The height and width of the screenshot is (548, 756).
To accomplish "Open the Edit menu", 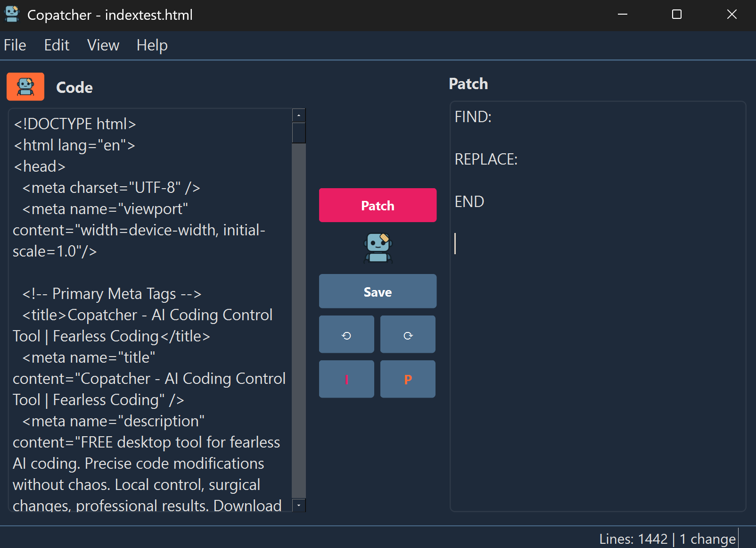I will [x=57, y=45].
